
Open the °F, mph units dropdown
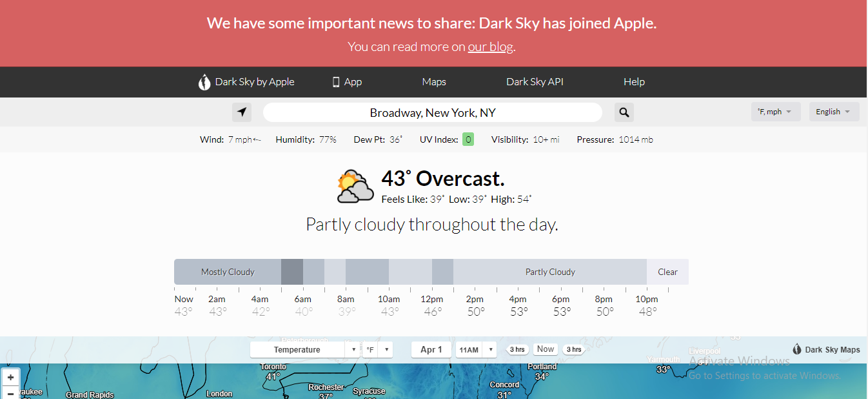776,112
